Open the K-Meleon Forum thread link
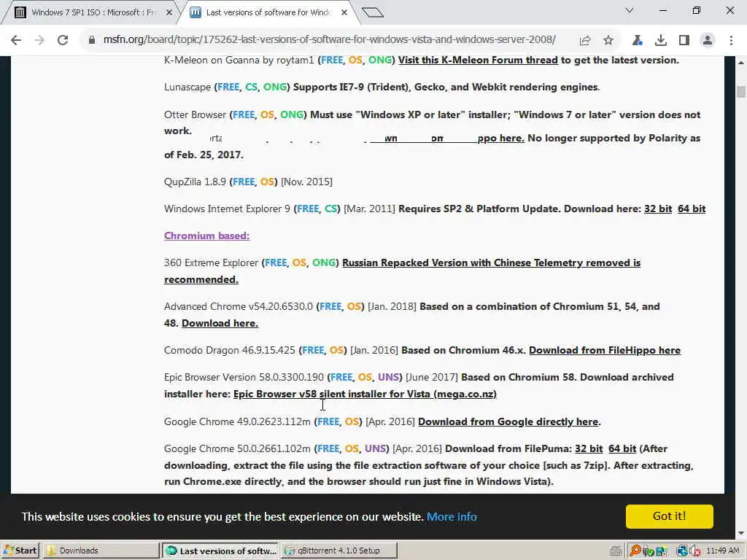The width and height of the screenshot is (747, 560). click(478, 60)
